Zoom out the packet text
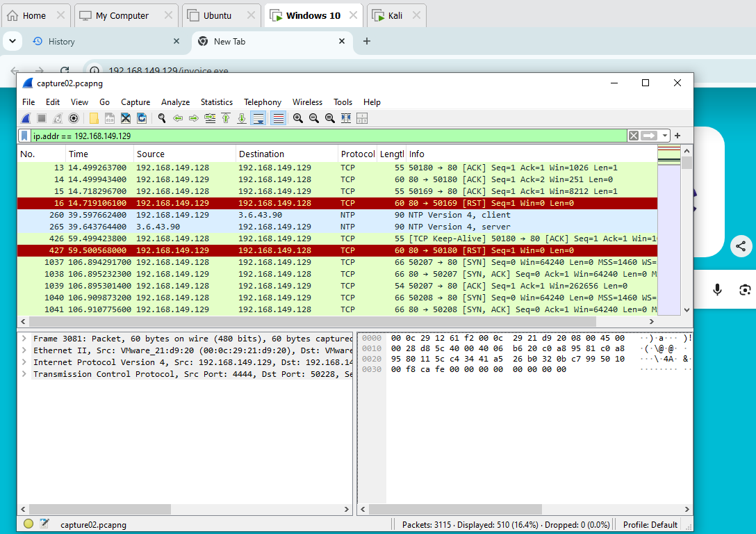This screenshot has height=534, width=756. point(314,118)
